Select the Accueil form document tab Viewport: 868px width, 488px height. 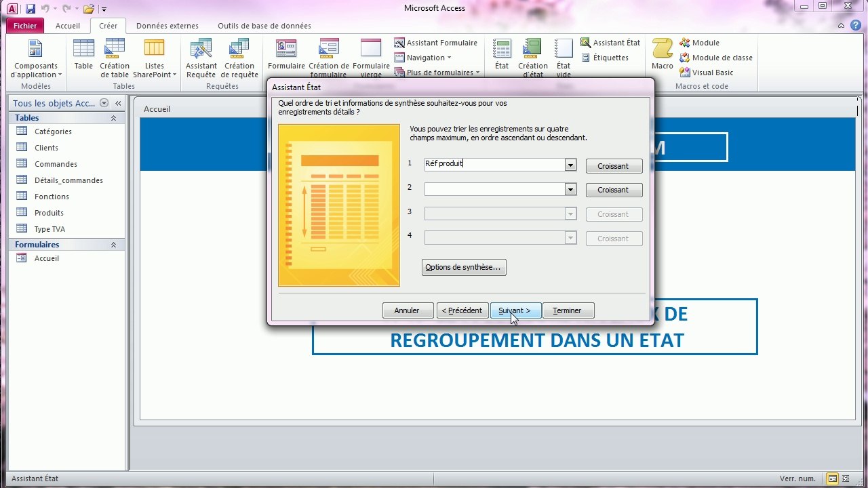[157, 108]
